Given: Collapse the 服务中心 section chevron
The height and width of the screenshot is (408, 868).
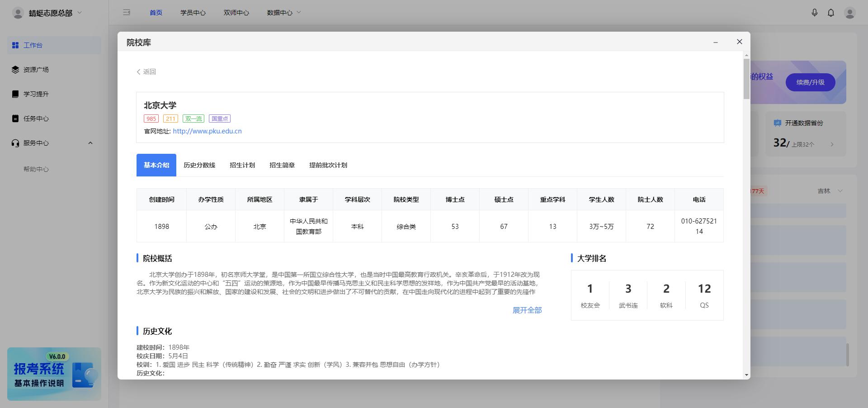Looking at the screenshot, I should pos(90,143).
